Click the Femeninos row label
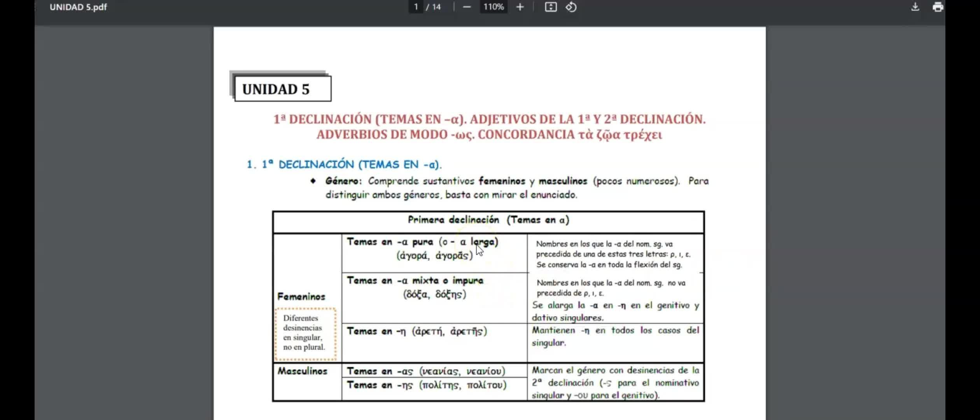Viewport: 980px width, 420px height. (x=301, y=297)
